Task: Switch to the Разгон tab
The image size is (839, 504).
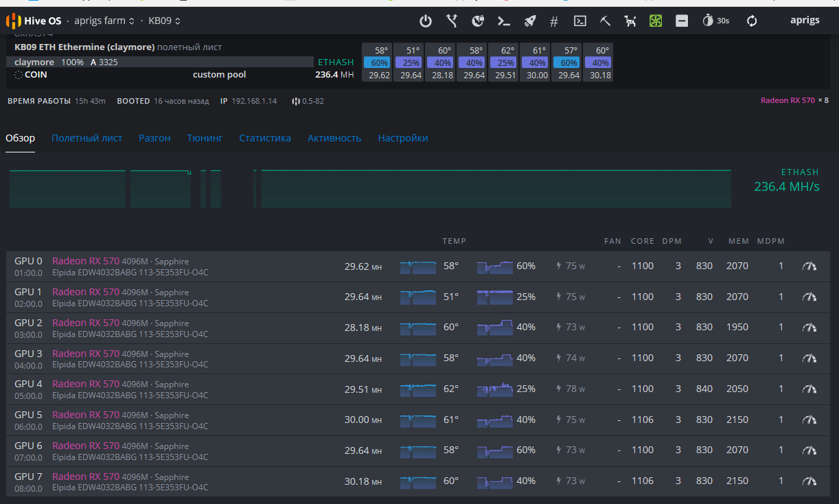Action: [154, 138]
